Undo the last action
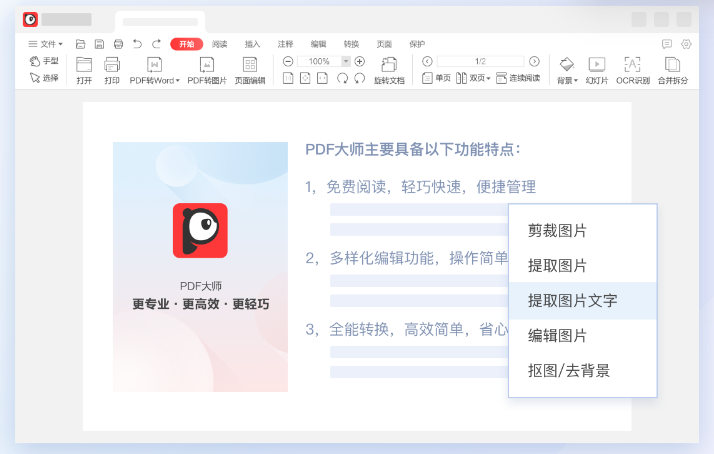 [137, 44]
